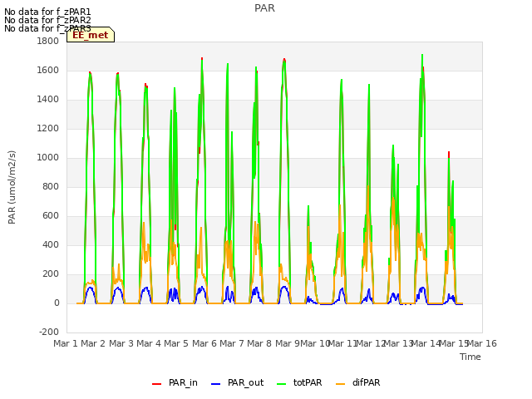Select the PAR_out legend label
This screenshot has height=399, width=532.
click(x=246, y=382)
